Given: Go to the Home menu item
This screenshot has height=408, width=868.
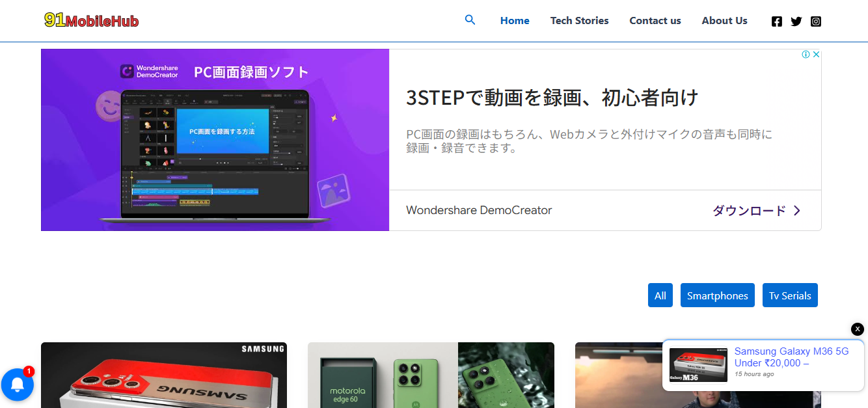Looking at the screenshot, I should (515, 21).
